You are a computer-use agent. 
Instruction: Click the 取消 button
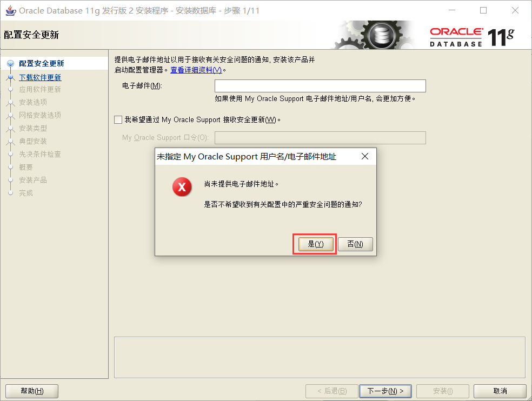coord(500,391)
